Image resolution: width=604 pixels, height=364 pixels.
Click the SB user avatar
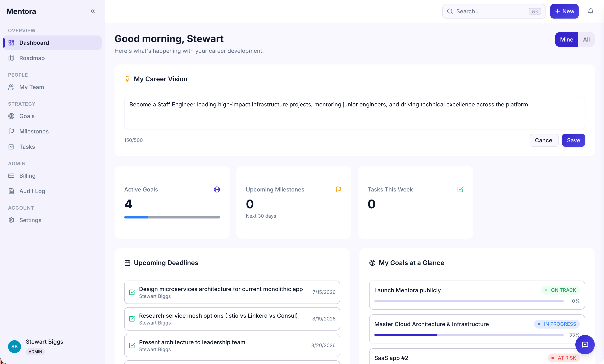[15, 346]
